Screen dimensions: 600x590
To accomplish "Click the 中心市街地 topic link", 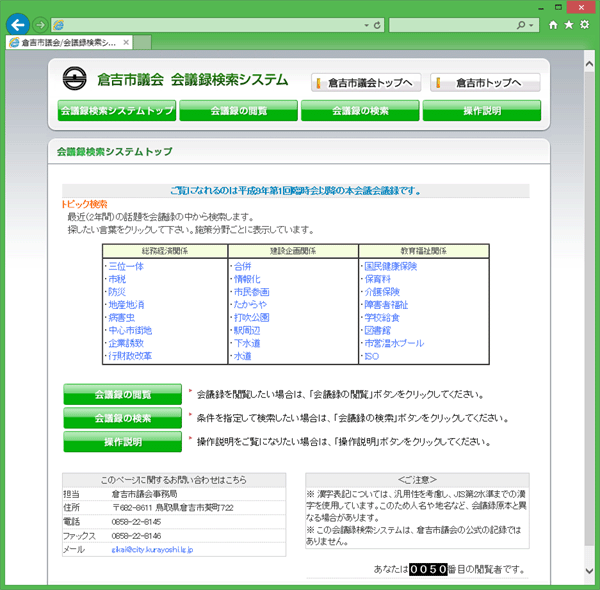I will click(x=130, y=331).
